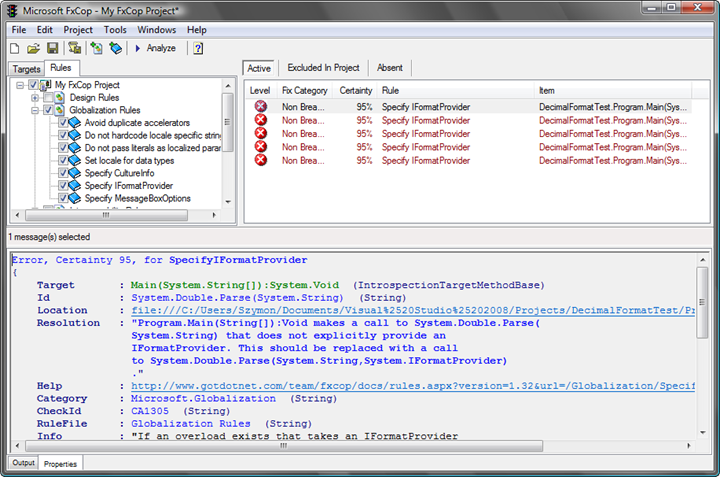Click the Specify CultureInfo rule icon
The image size is (720, 477).
[74, 173]
